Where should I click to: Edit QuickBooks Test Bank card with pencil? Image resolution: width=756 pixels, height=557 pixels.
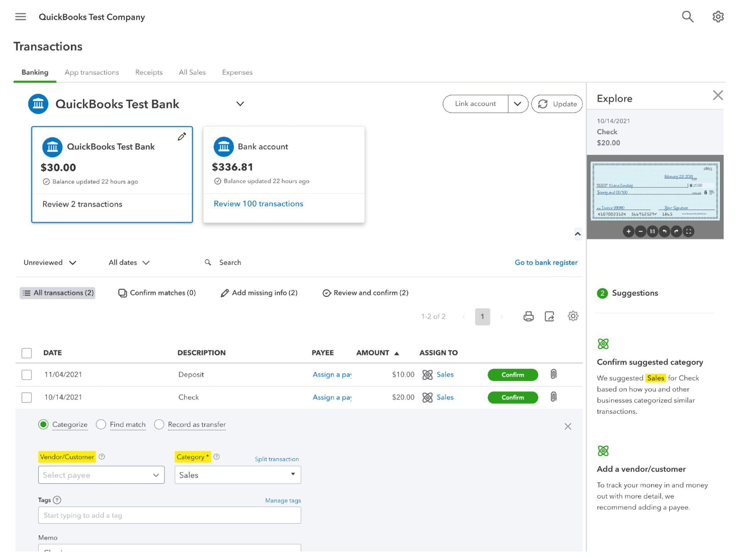coord(182,136)
